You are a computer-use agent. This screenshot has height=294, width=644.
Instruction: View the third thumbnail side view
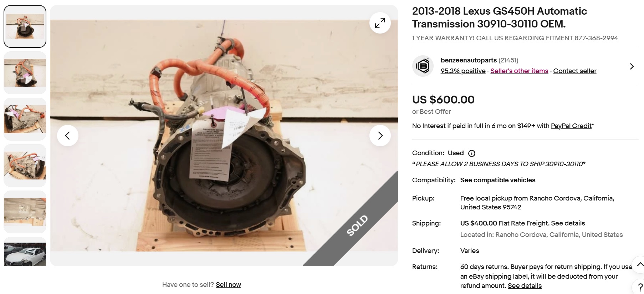pyautogui.click(x=25, y=119)
